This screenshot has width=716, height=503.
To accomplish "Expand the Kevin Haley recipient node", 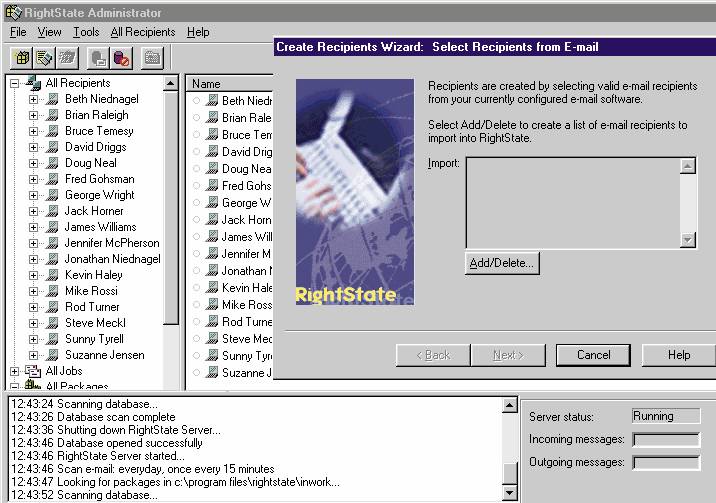I will 33,275.
